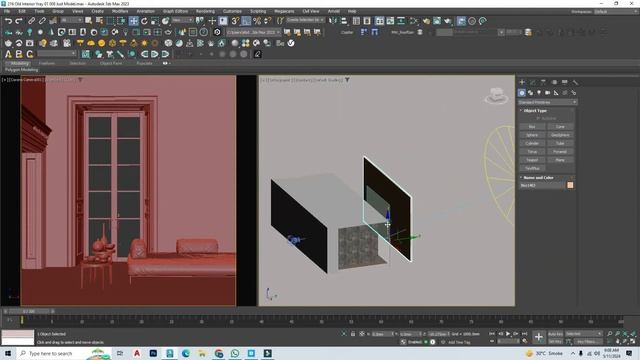Activate the Select and Move tool
This screenshot has width=640, height=360.
133,21
